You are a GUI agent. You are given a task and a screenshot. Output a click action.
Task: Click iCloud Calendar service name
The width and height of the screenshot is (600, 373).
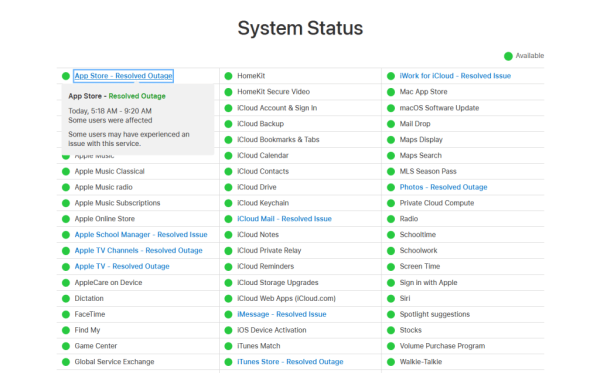point(263,155)
